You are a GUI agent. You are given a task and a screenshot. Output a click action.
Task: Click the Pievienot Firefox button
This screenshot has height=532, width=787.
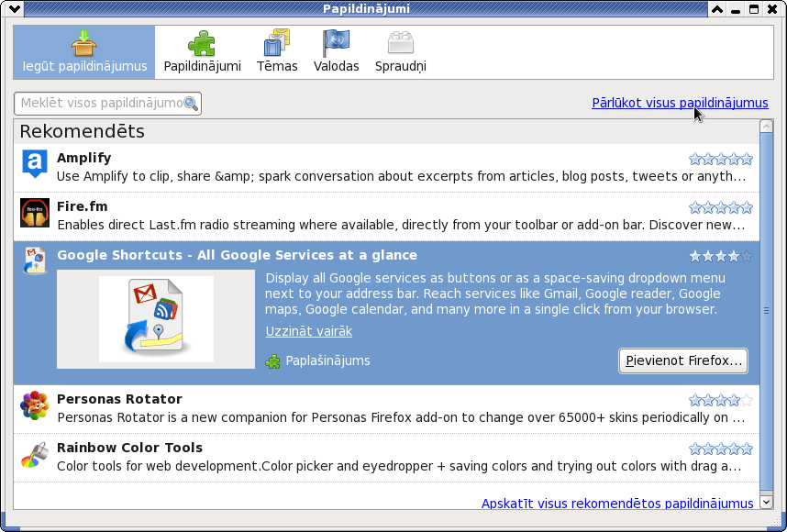[x=683, y=360]
